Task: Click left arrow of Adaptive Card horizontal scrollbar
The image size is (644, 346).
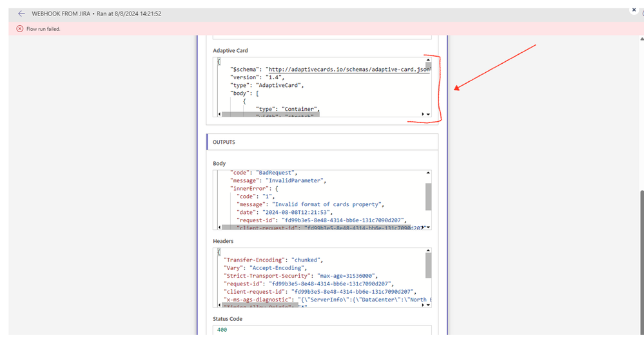Action: pyautogui.click(x=219, y=114)
